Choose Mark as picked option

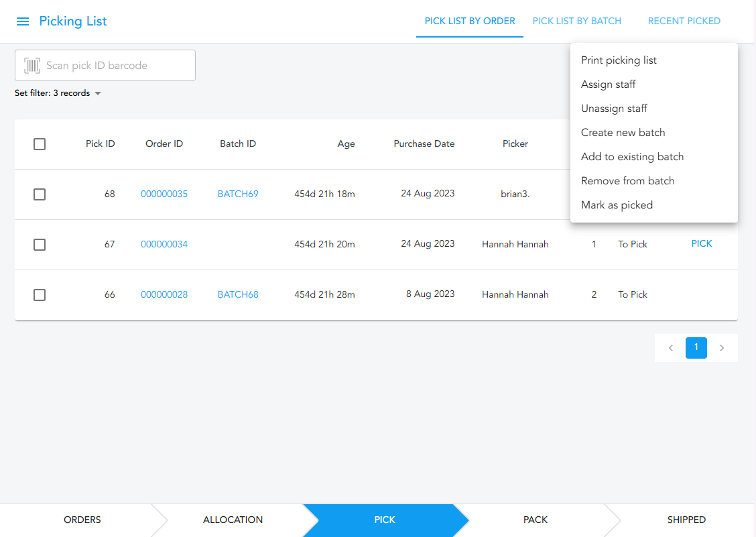pyautogui.click(x=617, y=205)
